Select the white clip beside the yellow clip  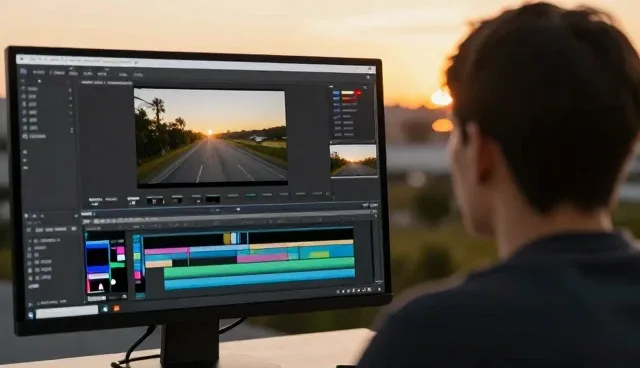tap(234, 238)
